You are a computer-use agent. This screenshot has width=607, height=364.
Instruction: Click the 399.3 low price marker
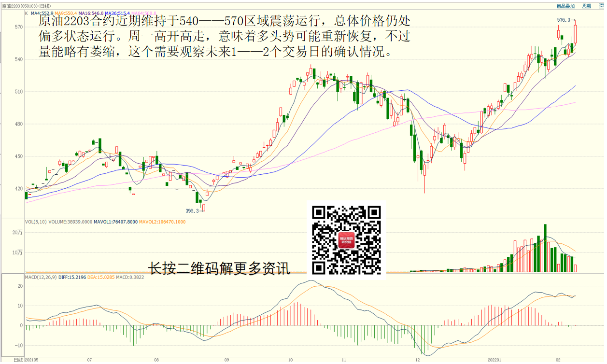[x=192, y=211]
